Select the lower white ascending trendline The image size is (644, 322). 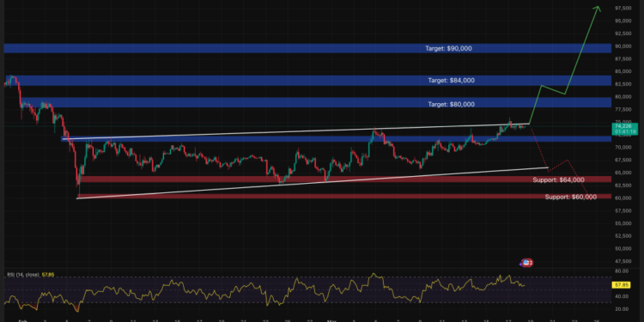click(313, 183)
